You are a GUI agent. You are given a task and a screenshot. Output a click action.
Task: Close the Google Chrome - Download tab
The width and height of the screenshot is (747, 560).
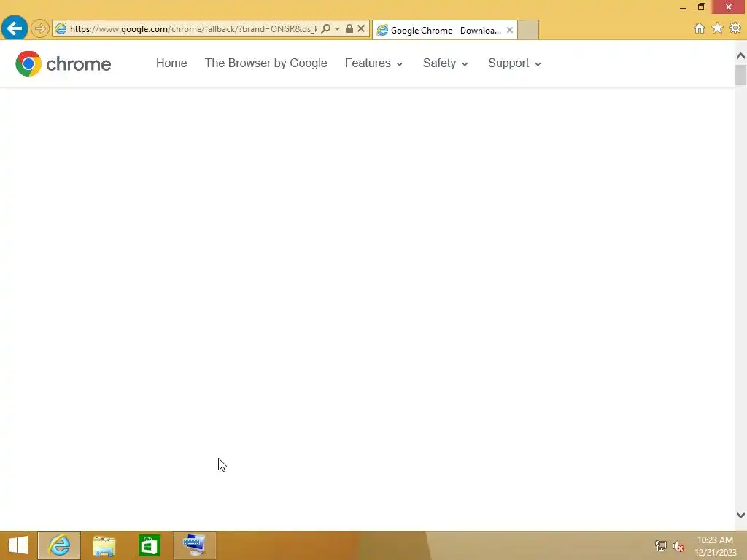pyautogui.click(x=510, y=30)
